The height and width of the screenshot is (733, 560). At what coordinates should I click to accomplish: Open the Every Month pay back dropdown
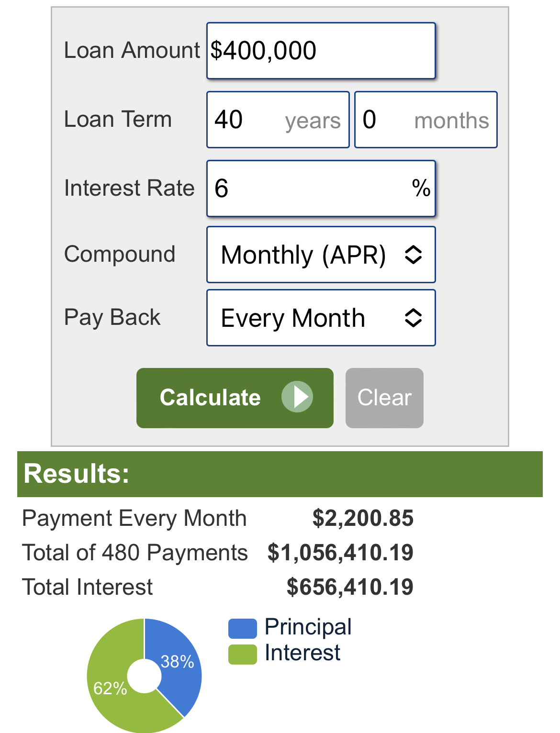coord(321,318)
